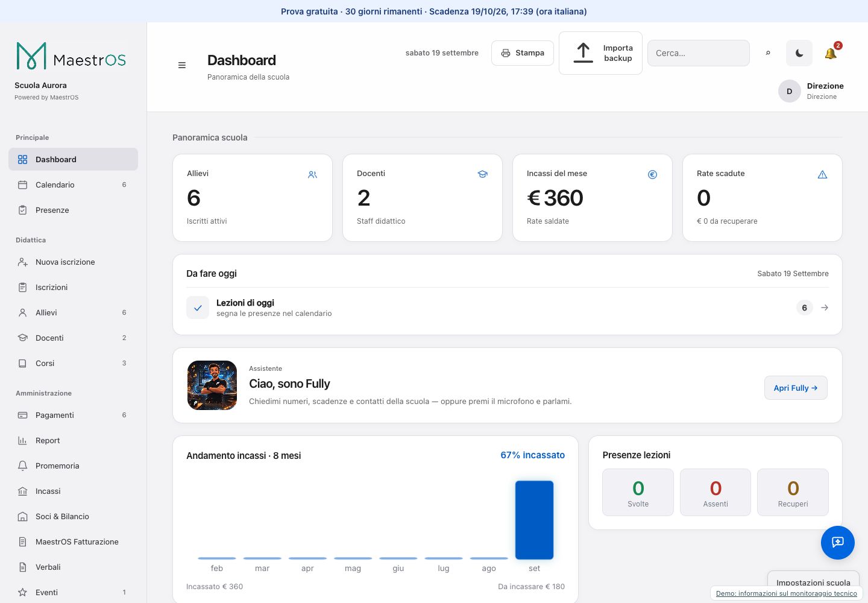The width and height of the screenshot is (868, 603).
Task: Click the Allievi card people icon
Action: click(312, 174)
